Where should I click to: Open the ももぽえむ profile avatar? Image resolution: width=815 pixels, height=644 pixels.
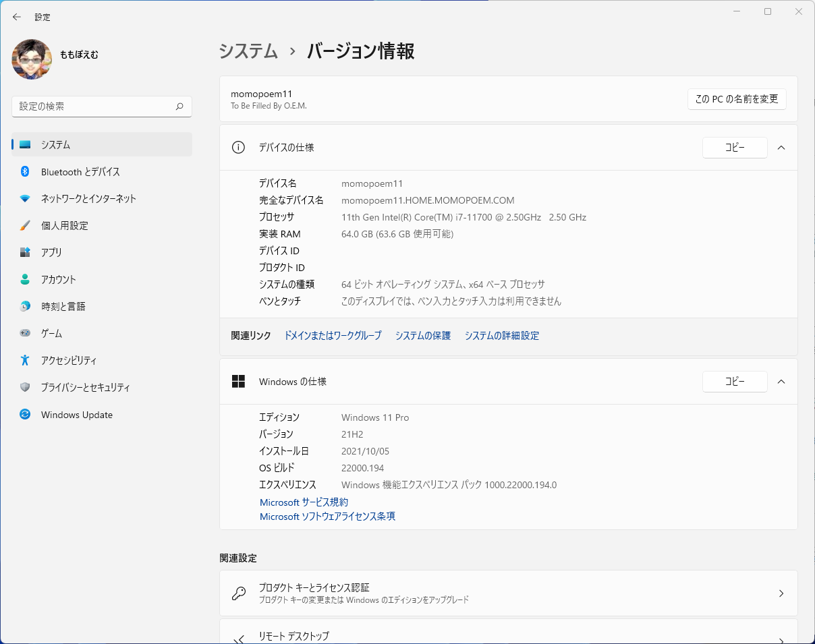pos(32,59)
